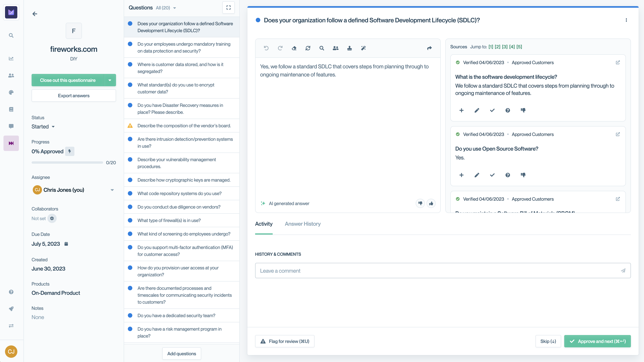
Task: Click the pencil icon on the Open Source Software source
Action: tap(477, 175)
